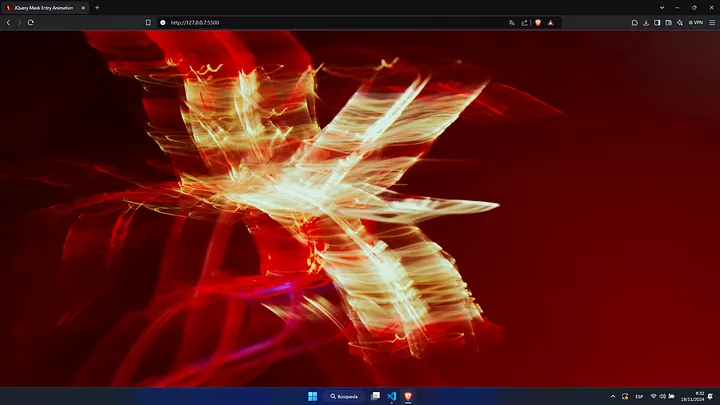Open Leo AI assistant icon
This screenshot has height=405, width=720.
tap(680, 22)
